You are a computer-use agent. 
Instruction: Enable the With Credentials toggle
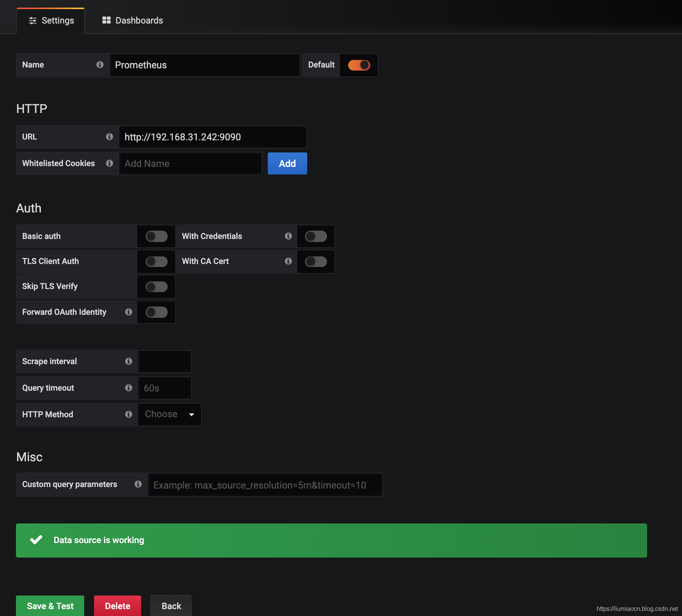(x=316, y=236)
